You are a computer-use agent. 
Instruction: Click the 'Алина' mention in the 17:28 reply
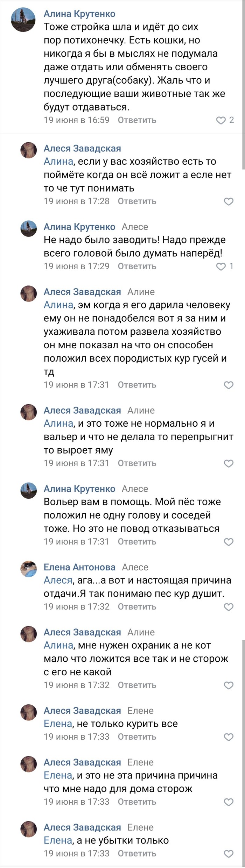coord(58,162)
